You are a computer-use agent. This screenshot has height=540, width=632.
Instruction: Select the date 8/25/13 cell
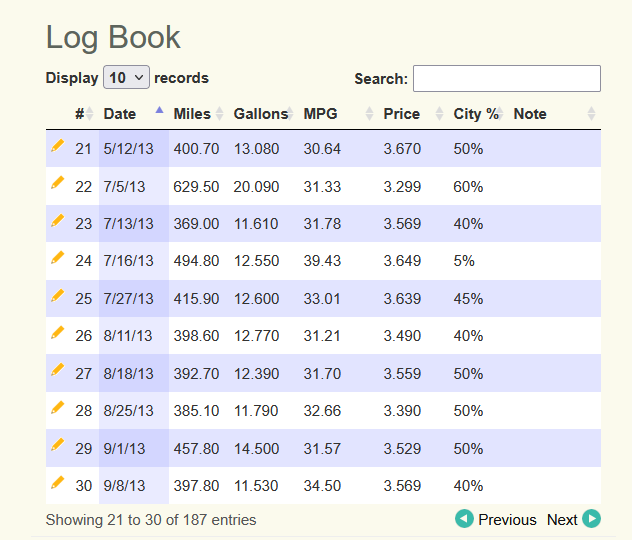[x=134, y=411]
